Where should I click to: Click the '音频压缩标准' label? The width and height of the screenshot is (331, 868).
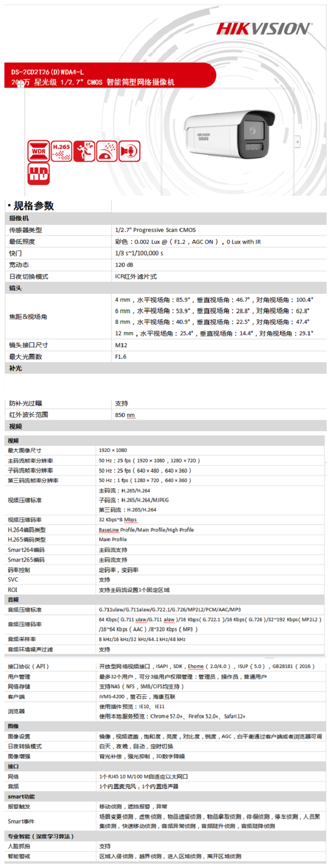pyautogui.click(x=25, y=610)
